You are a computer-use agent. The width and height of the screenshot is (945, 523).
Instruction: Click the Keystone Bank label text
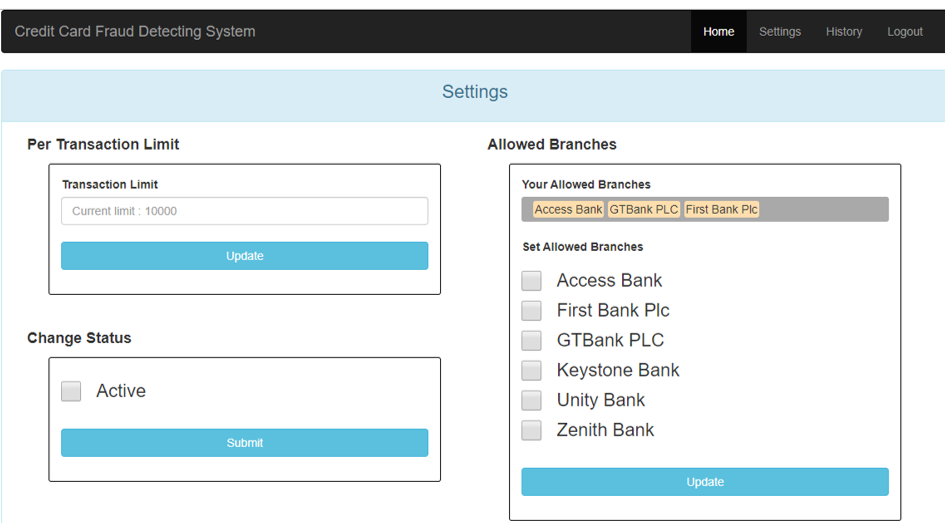tap(618, 370)
